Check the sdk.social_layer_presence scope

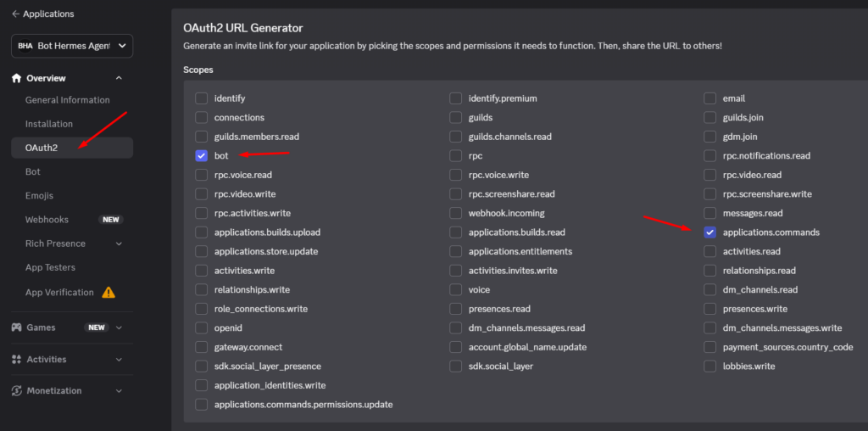point(202,367)
